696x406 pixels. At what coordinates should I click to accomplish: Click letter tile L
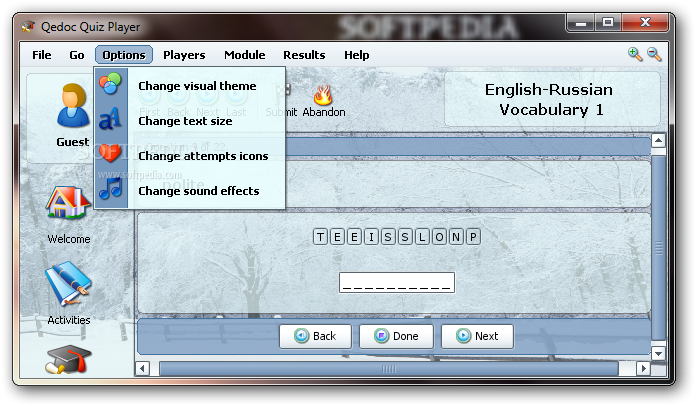click(x=422, y=237)
